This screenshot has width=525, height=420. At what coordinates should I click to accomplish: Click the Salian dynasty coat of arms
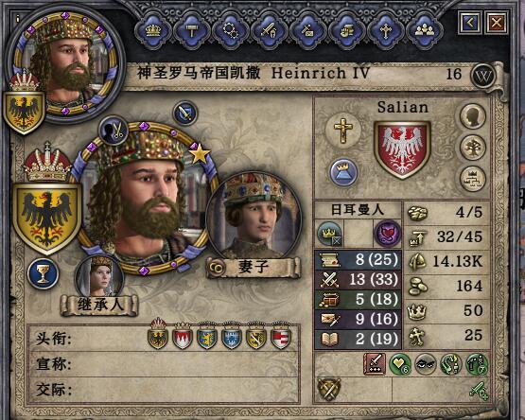tap(402, 149)
